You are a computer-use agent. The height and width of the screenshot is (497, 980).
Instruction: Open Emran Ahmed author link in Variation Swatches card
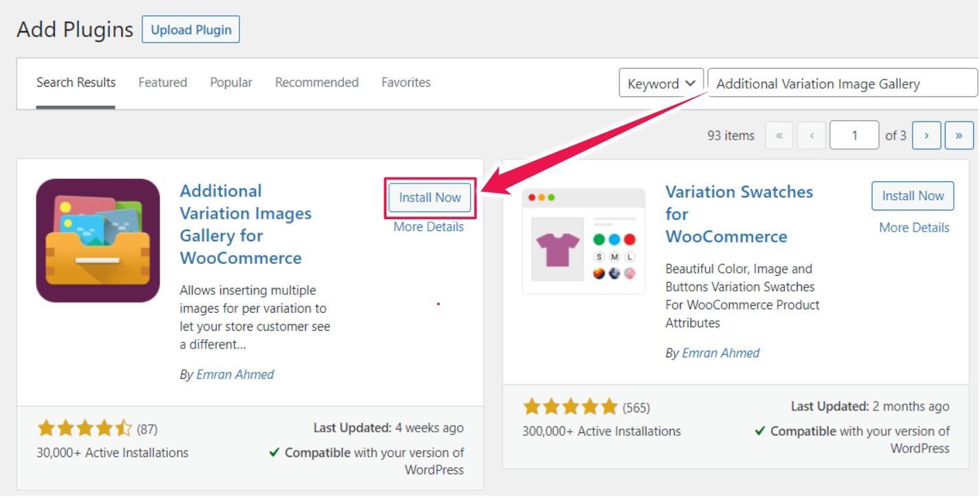[721, 353]
